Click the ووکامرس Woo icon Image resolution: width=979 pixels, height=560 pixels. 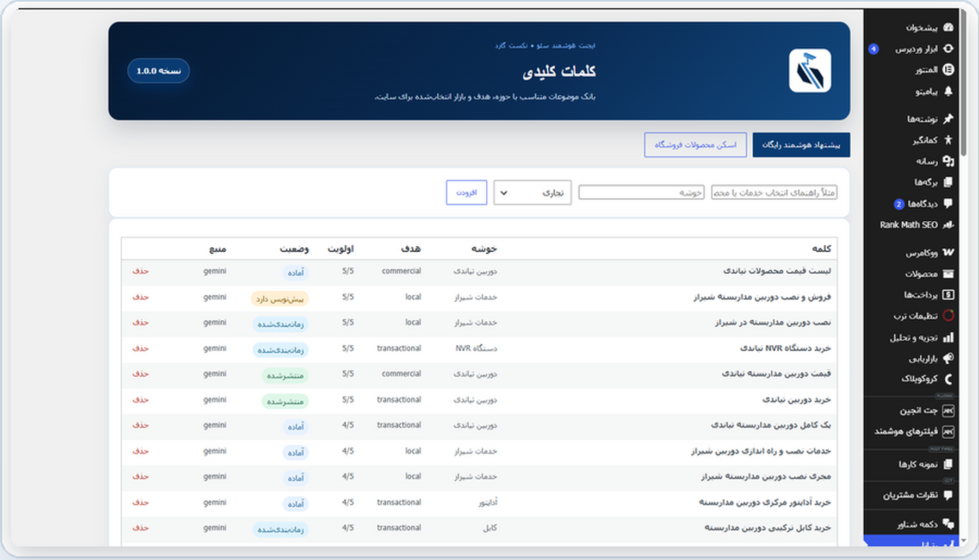948,252
